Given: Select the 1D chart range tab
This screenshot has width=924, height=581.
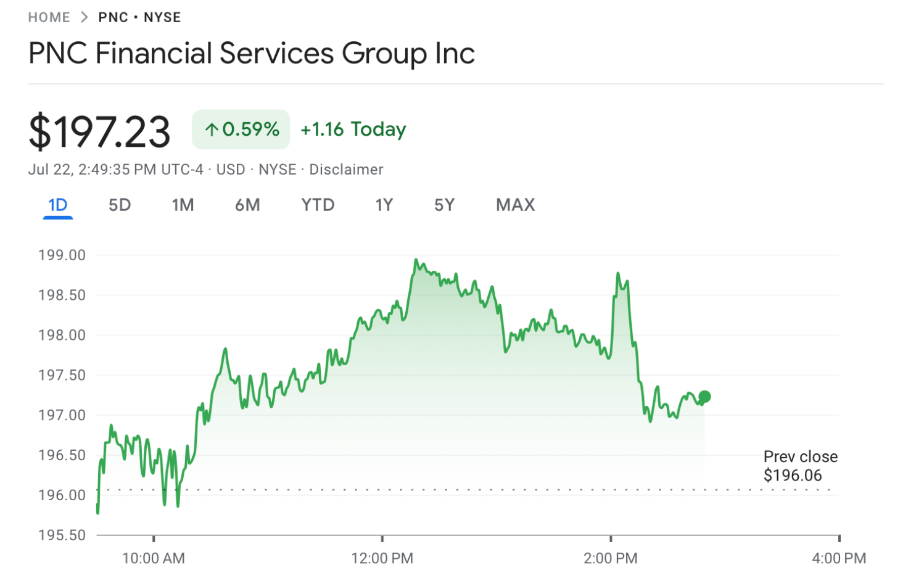Looking at the screenshot, I should [58, 205].
